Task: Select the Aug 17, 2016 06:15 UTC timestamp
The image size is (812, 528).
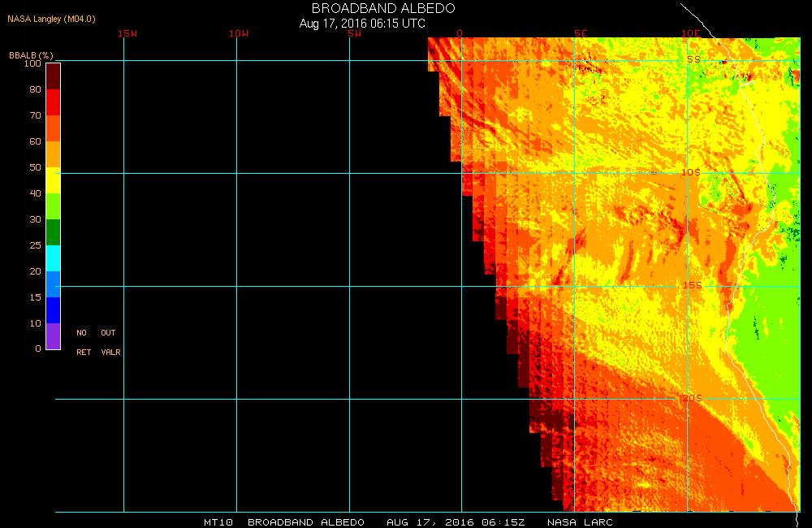Action: [x=362, y=24]
